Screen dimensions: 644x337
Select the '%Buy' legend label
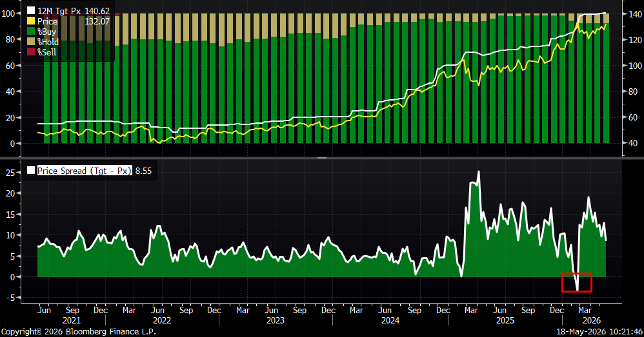46,32
